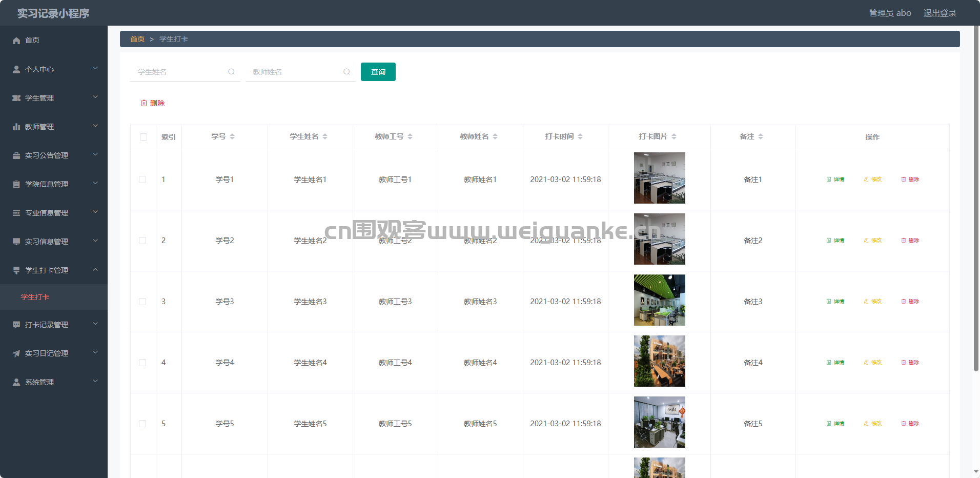Click the home icon beside 首页 in the sidebar

tap(16, 40)
